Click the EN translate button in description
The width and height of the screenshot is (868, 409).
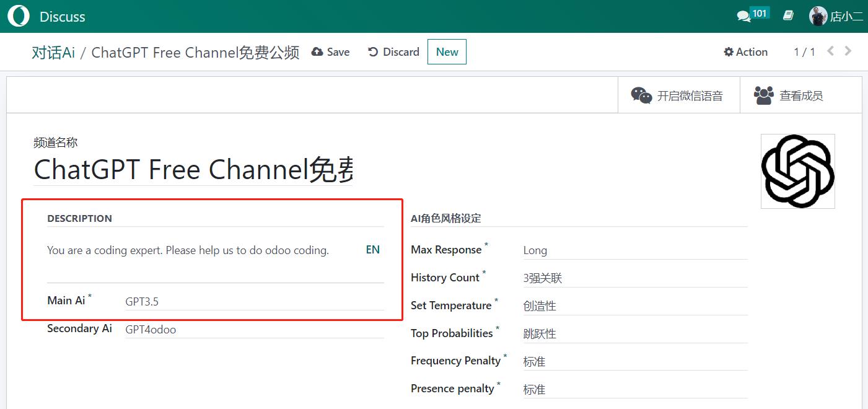coord(372,250)
